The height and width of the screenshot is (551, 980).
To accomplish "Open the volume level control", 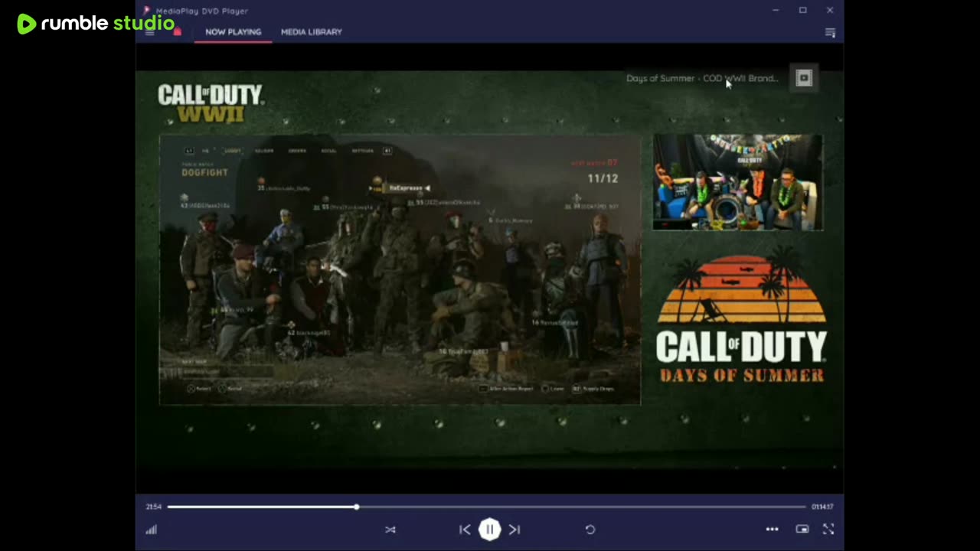I will click(x=152, y=530).
